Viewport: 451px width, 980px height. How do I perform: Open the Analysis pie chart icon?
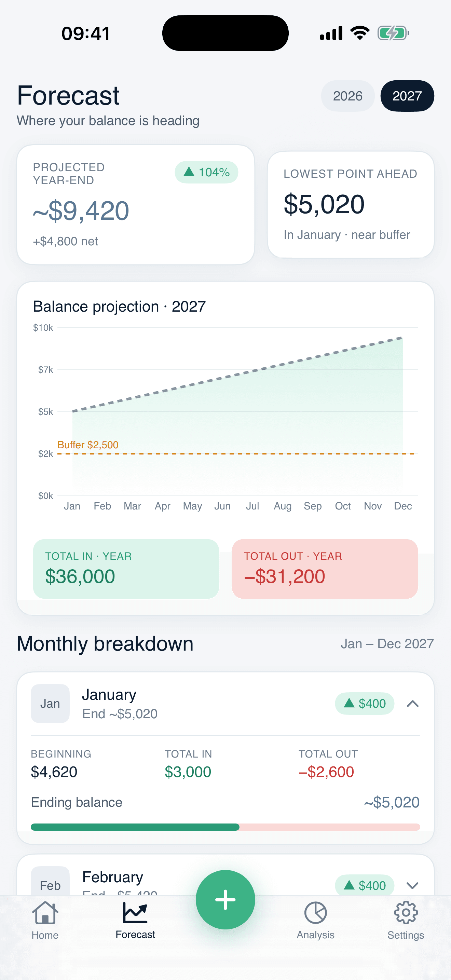coord(316,913)
